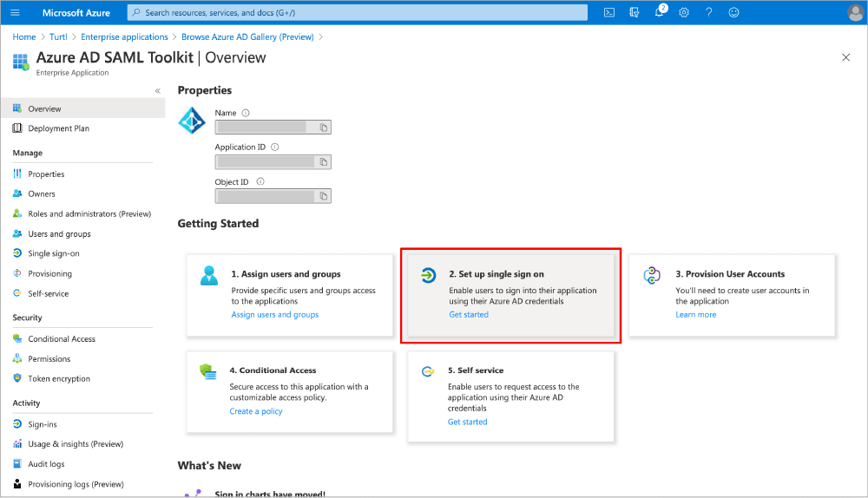The image size is (868, 498).
Task: Click the search resources input field
Action: click(x=356, y=12)
